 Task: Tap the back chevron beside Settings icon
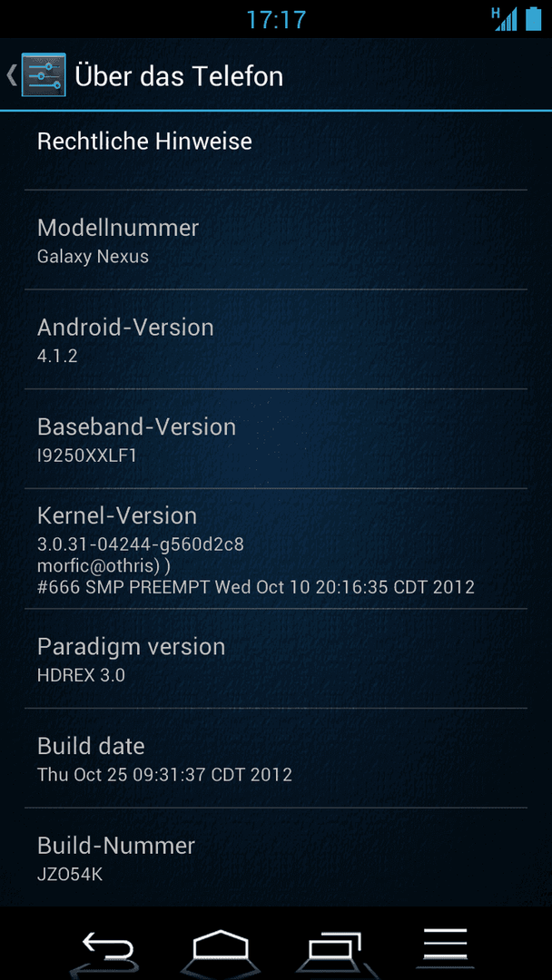coord(11,75)
